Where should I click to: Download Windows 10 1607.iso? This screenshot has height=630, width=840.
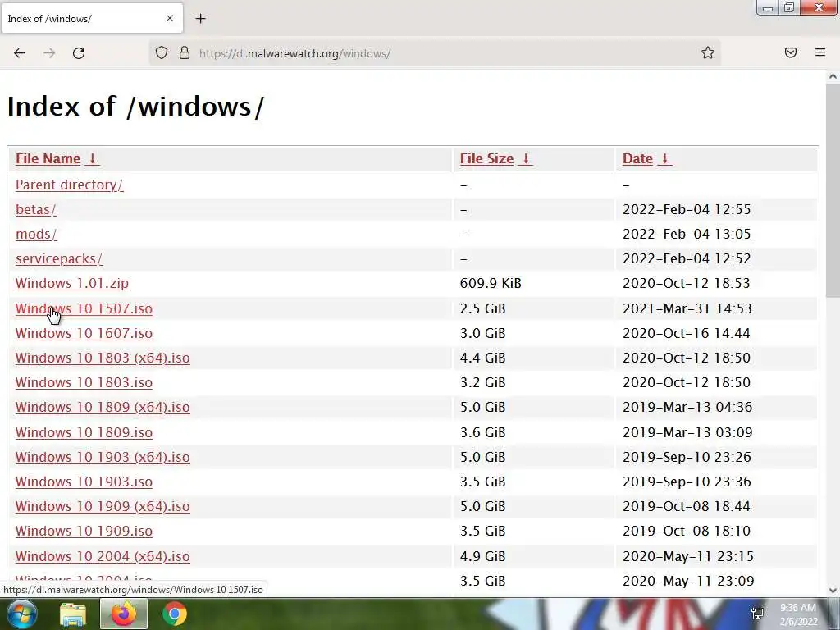pos(84,333)
